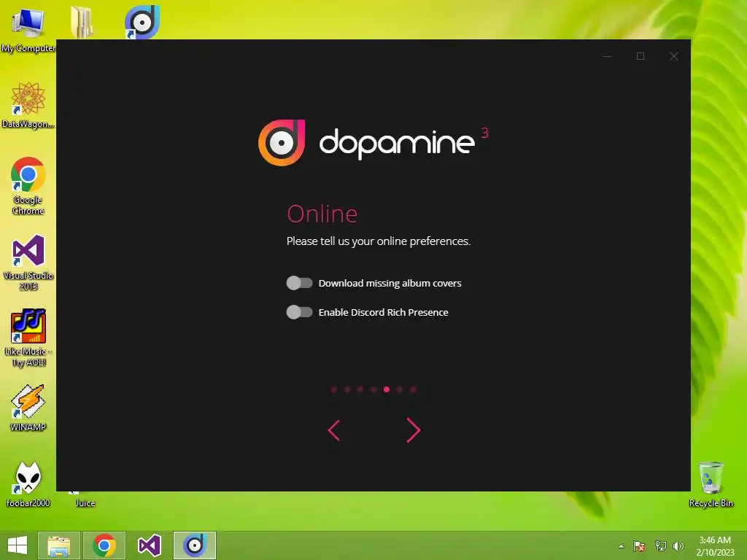Image resolution: width=747 pixels, height=560 pixels.
Task: Select the WINAMP desktop shortcut
Action: (28, 408)
